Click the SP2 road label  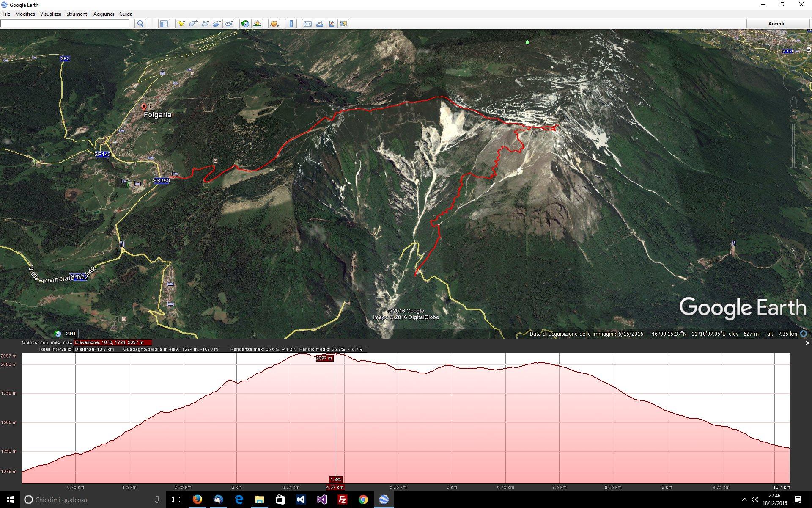pos(65,58)
